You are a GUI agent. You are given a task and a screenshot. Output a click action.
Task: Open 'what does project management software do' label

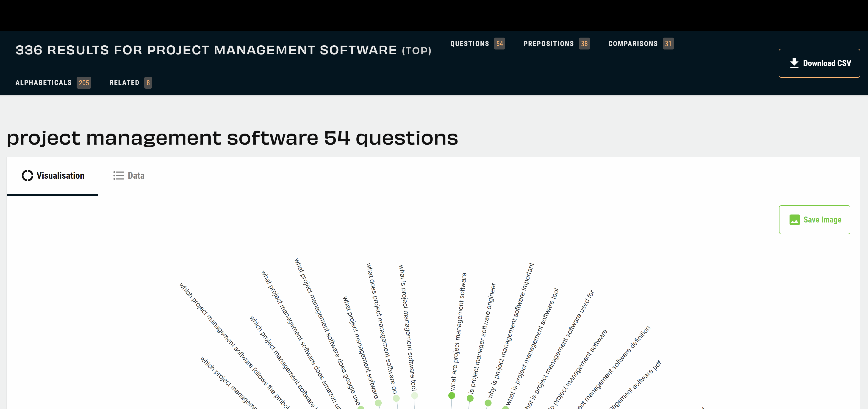tap(382, 329)
